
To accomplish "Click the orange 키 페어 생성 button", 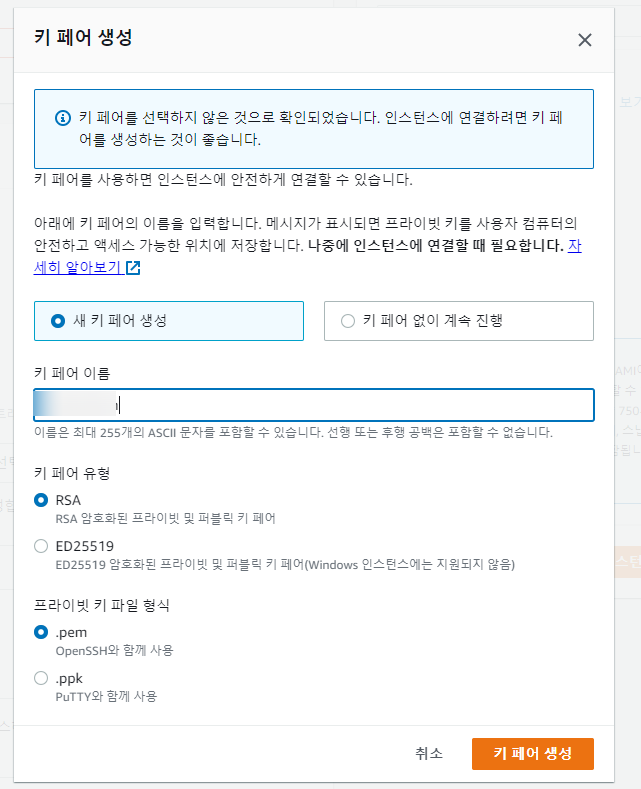I will [533, 754].
